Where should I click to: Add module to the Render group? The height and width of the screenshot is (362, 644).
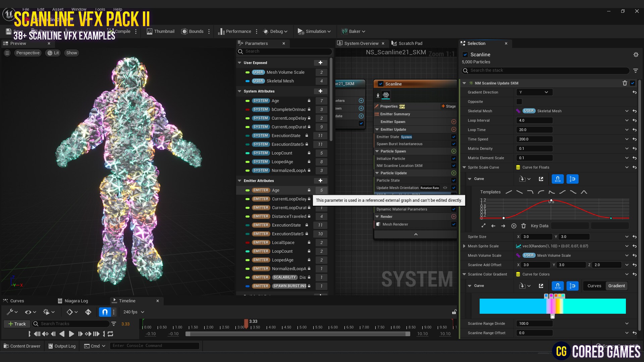pyautogui.click(x=453, y=217)
